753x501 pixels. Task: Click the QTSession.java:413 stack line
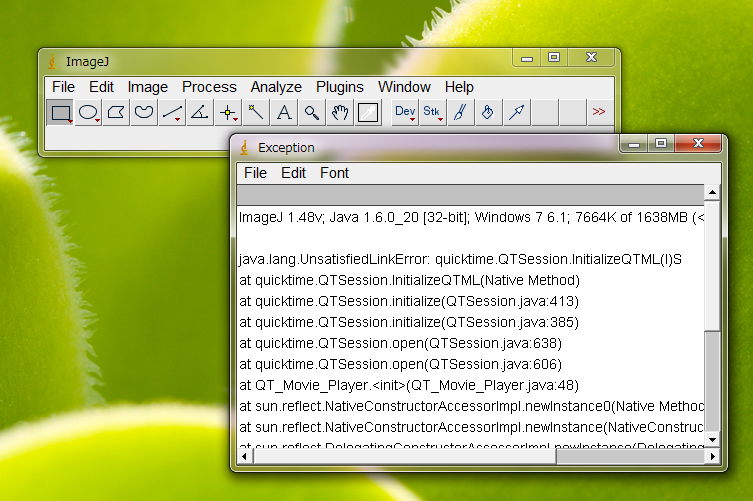(x=409, y=301)
